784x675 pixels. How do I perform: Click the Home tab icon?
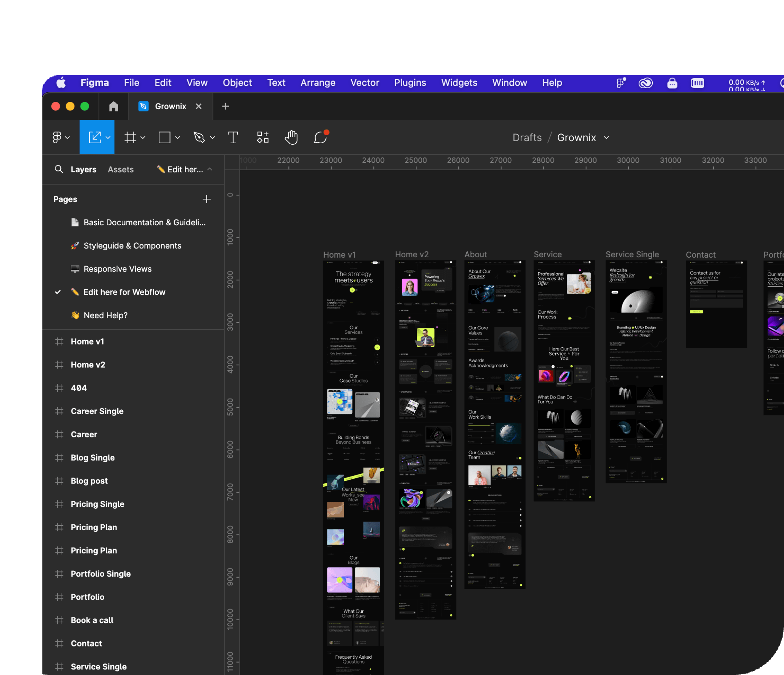[113, 106]
